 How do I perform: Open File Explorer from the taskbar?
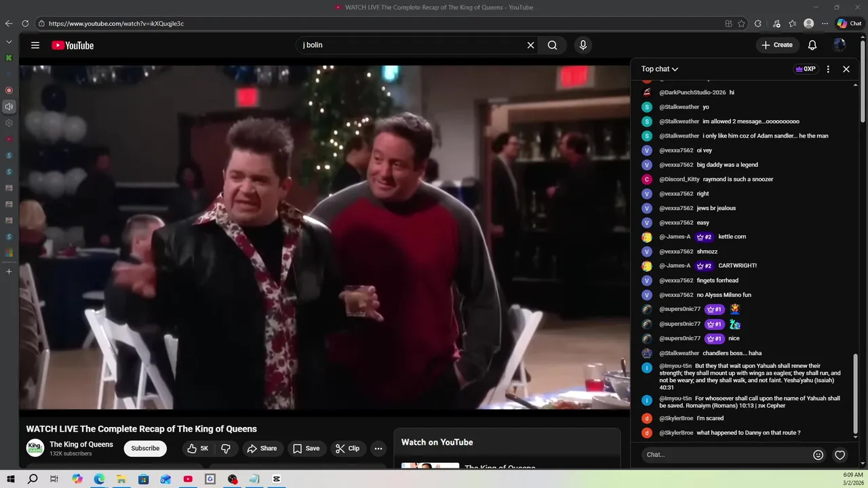coord(121,479)
